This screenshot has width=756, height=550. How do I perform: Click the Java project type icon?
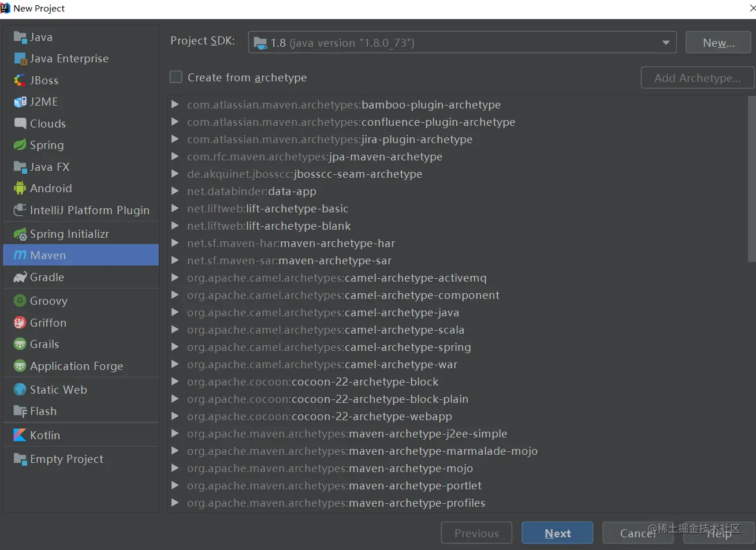(20, 38)
